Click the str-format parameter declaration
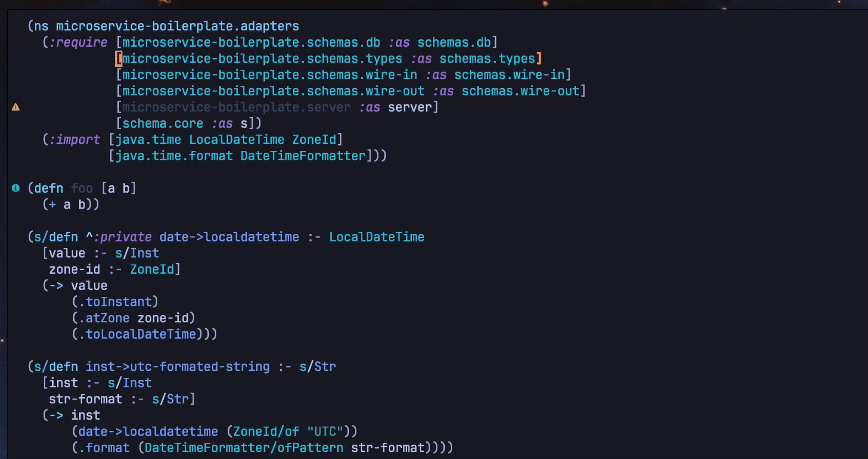868x459 pixels. point(86,399)
